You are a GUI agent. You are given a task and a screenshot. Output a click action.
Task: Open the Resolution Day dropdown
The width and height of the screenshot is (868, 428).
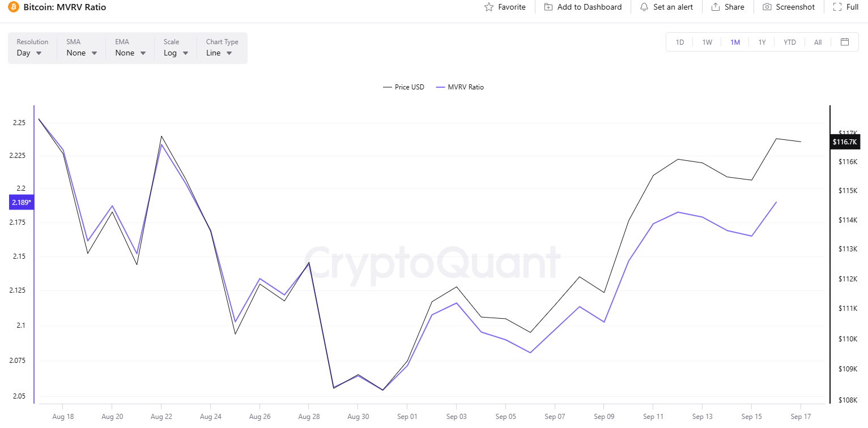coord(30,53)
